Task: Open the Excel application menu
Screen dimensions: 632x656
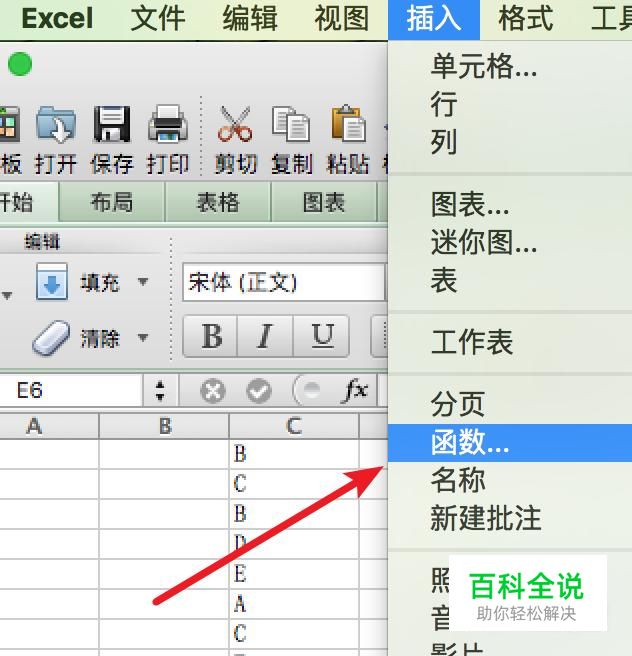Action: coord(57,19)
